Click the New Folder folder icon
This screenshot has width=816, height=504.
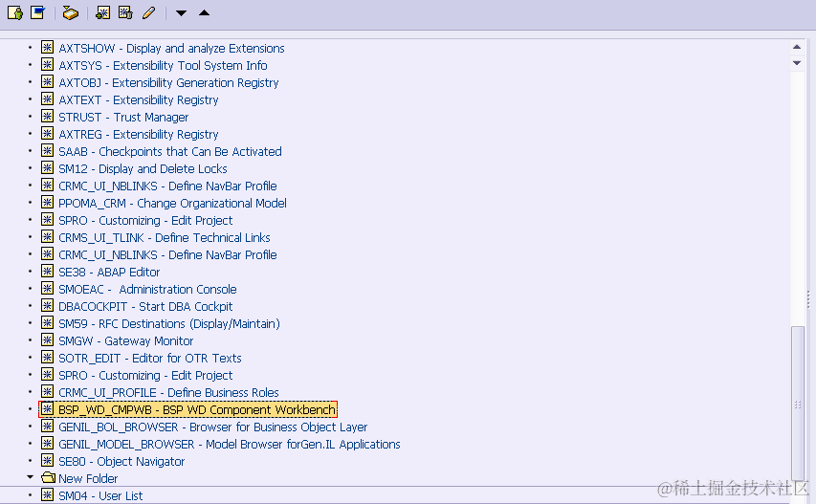[49, 477]
